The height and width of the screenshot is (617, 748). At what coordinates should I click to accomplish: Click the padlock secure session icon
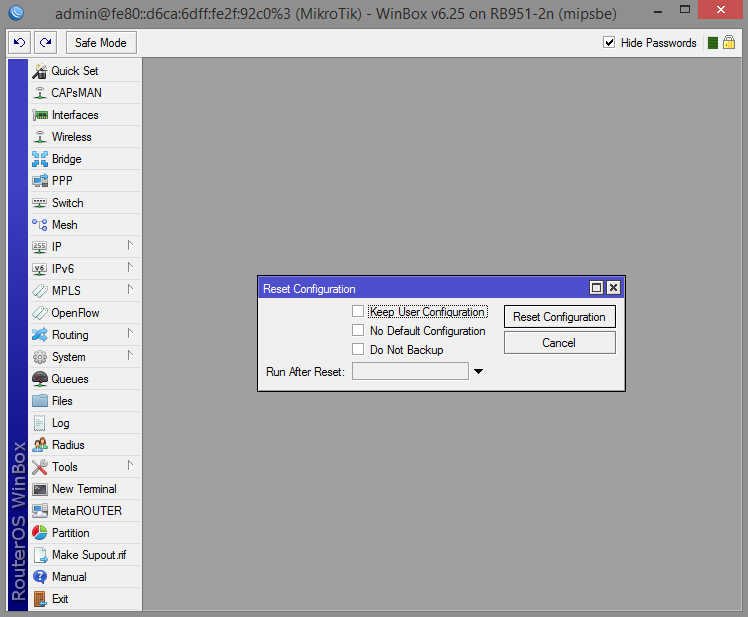coord(729,42)
